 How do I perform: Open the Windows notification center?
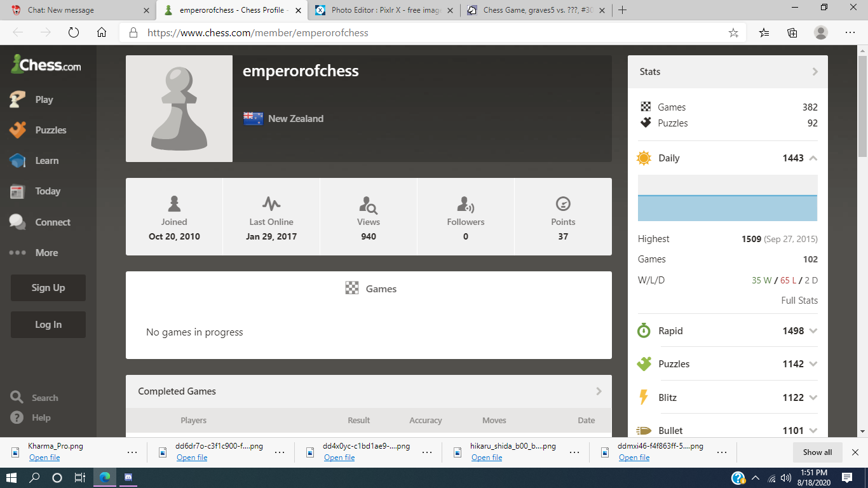tap(847, 478)
